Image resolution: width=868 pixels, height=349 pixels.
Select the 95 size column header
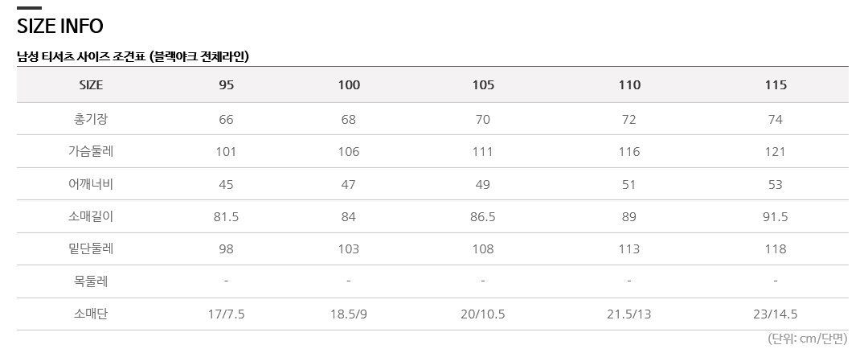click(226, 84)
